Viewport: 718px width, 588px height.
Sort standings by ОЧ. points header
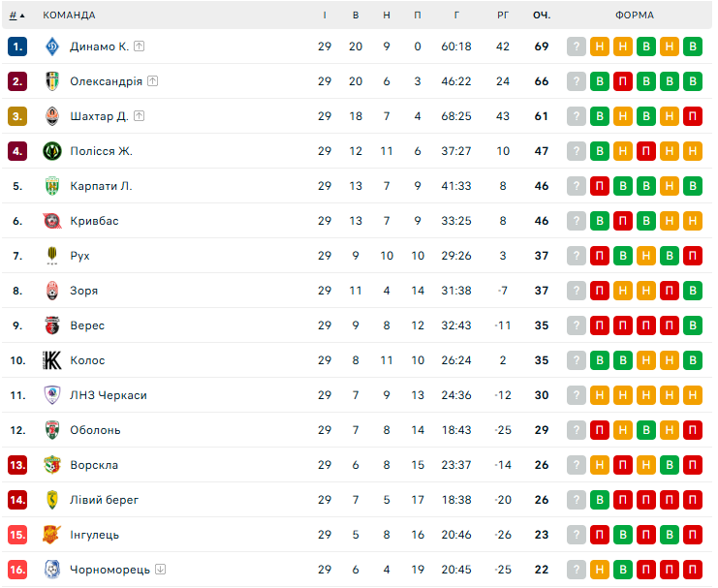click(542, 15)
